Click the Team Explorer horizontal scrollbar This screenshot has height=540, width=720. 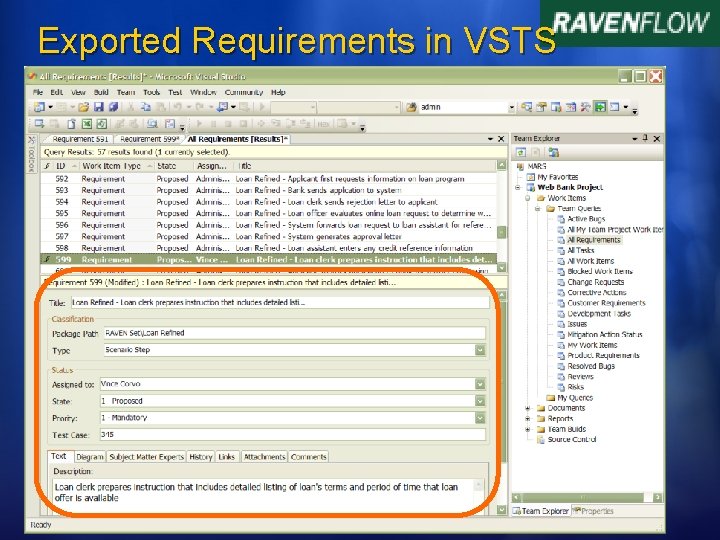pos(587,498)
